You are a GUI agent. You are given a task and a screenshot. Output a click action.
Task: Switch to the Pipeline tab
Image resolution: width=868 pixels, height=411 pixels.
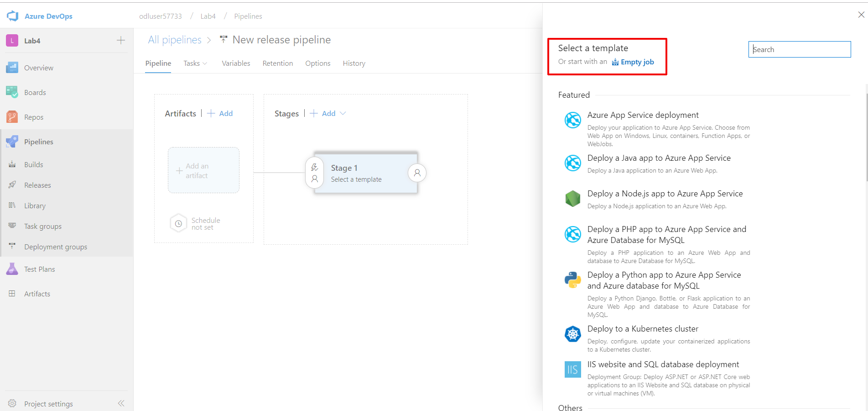pos(158,63)
